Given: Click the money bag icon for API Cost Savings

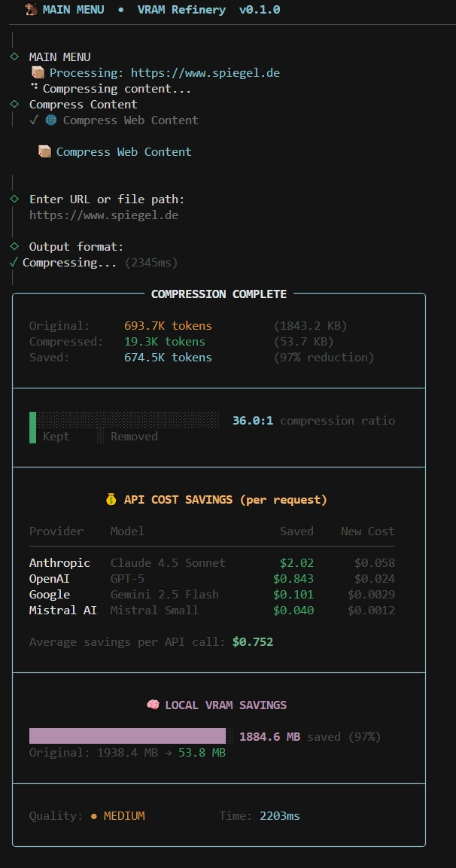Looking at the screenshot, I should [111, 500].
